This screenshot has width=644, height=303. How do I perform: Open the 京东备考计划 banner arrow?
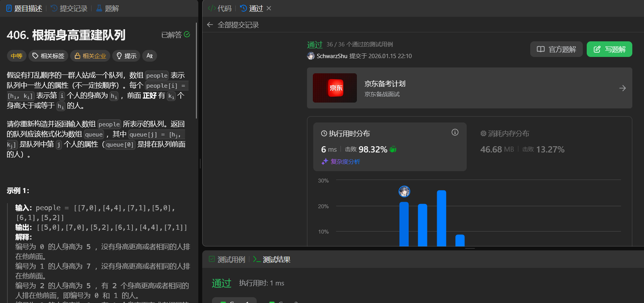pyautogui.click(x=622, y=88)
